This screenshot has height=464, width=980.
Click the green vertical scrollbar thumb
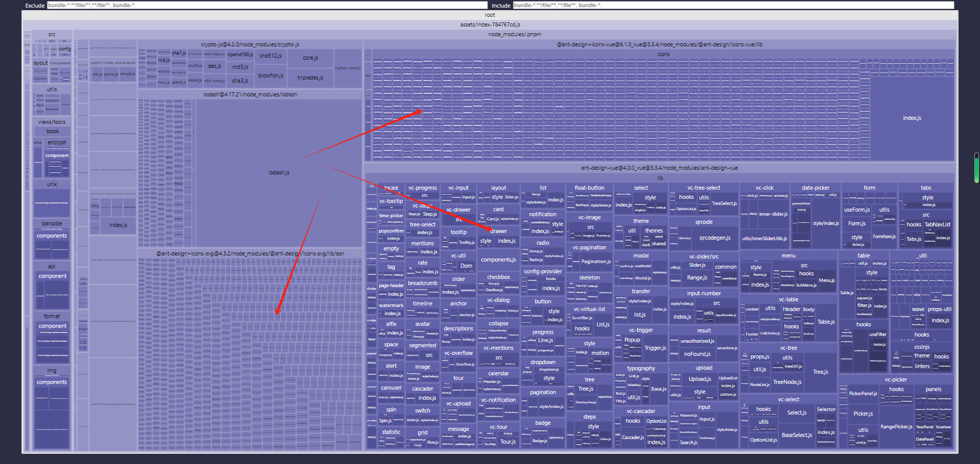point(976,168)
